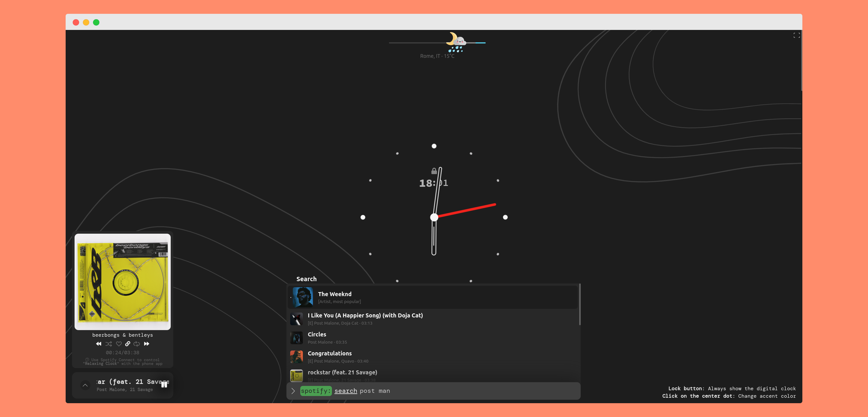Click the underlined search keyword
Image resolution: width=868 pixels, height=417 pixels.
coord(345,391)
